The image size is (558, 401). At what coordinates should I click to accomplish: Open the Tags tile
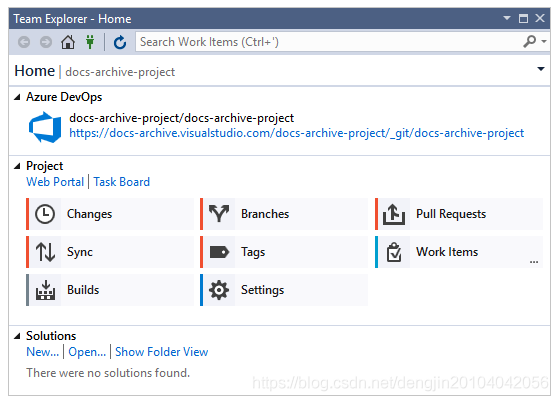[x=284, y=252]
